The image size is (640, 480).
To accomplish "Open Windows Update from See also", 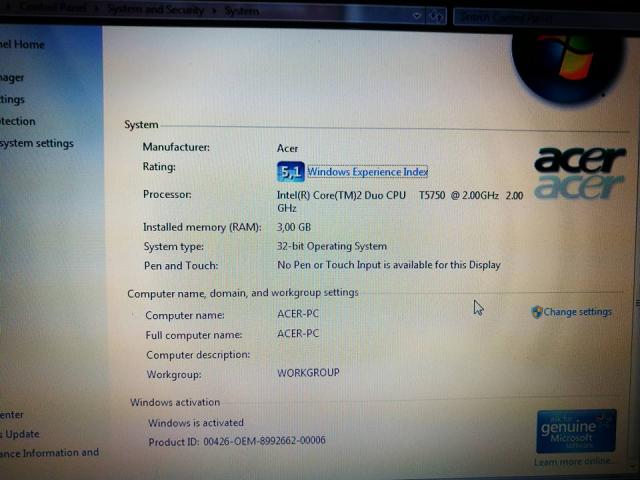I will (x=20, y=434).
